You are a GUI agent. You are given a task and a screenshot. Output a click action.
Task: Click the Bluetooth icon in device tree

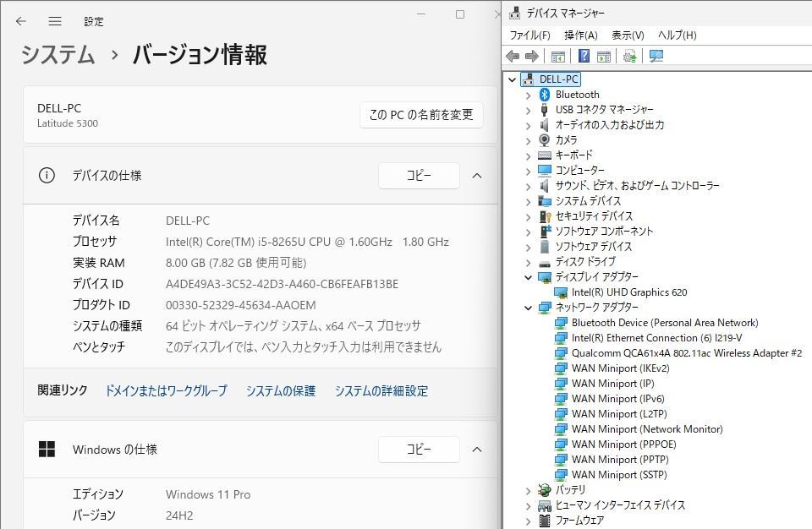[544, 94]
